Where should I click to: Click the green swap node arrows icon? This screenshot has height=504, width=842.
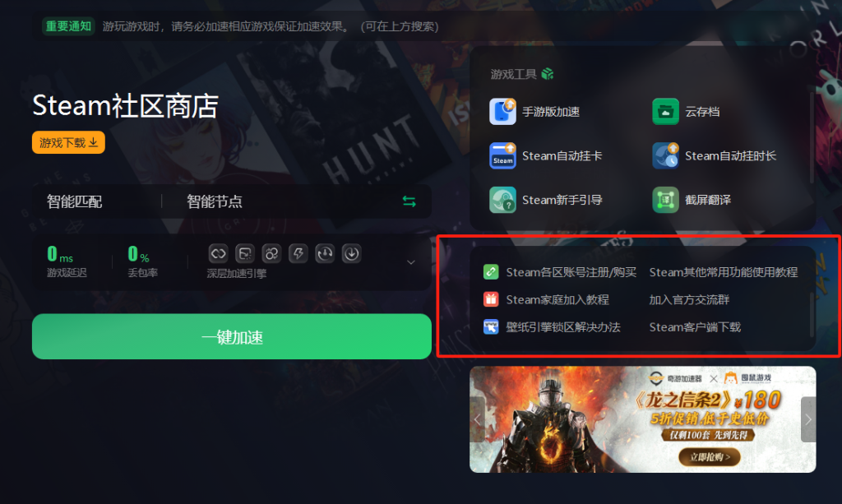click(409, 201)
